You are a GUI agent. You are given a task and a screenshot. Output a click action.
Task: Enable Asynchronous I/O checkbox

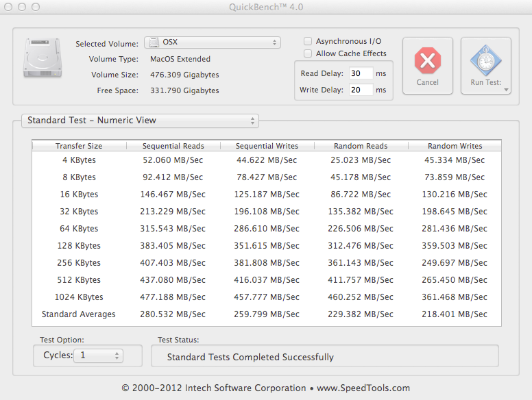click(x=308, y=41)
